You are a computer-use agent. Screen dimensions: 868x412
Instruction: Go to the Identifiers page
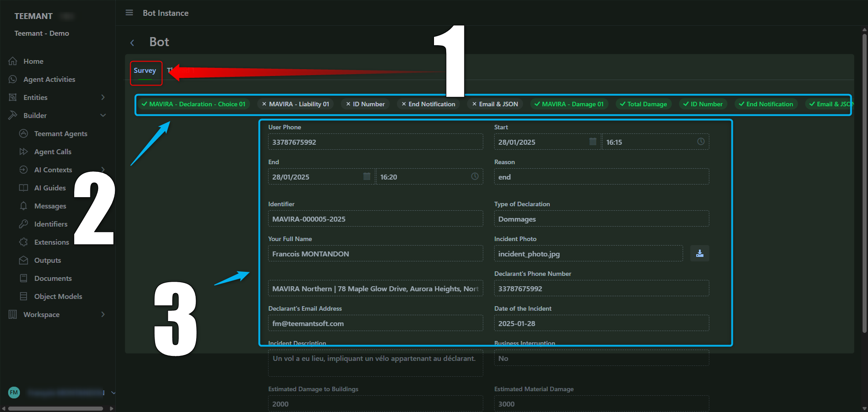pos(51,224)
